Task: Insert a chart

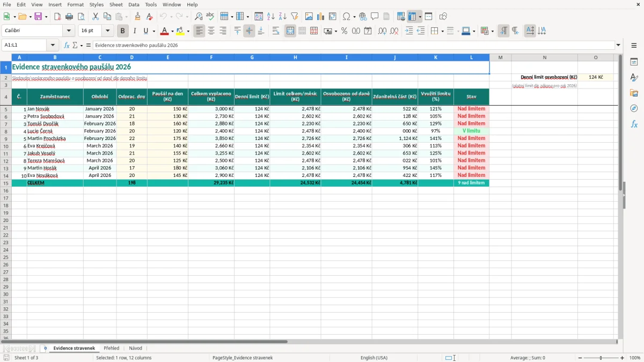Action: point(321,17)
